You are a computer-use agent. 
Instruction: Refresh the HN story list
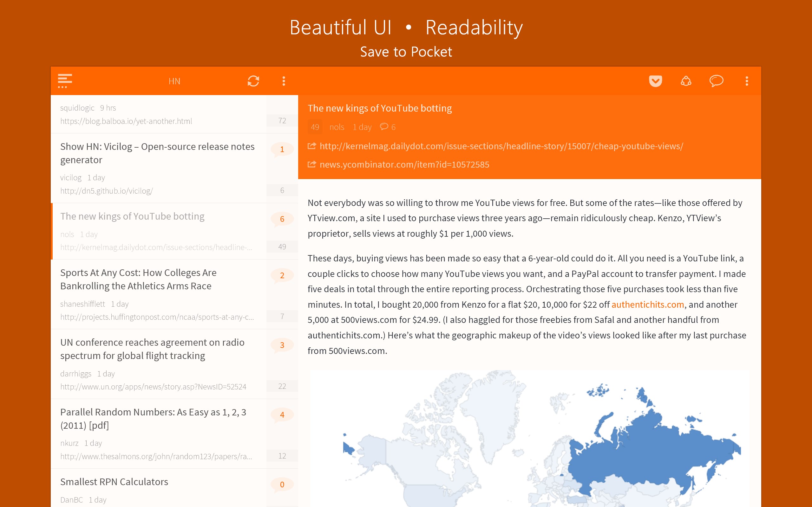[x=253, y=81]
